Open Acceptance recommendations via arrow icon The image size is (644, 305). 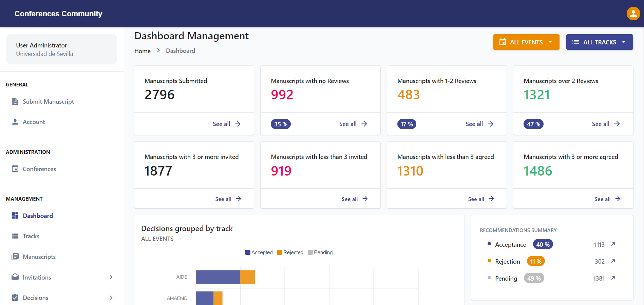[613, 244]
